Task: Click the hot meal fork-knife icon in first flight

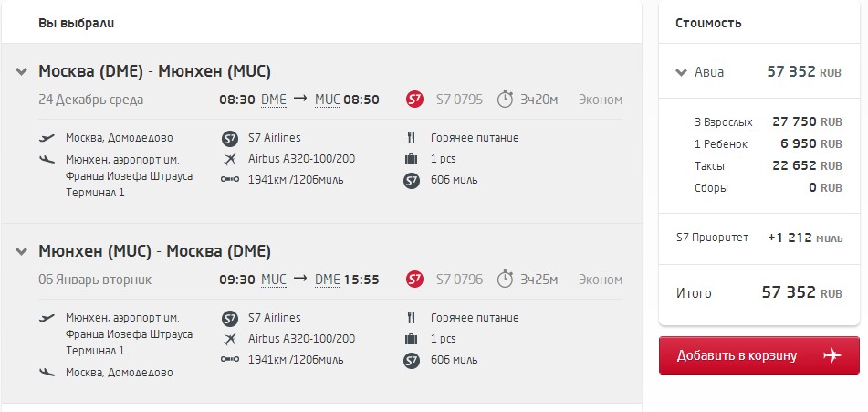Action: pos(411,137)
